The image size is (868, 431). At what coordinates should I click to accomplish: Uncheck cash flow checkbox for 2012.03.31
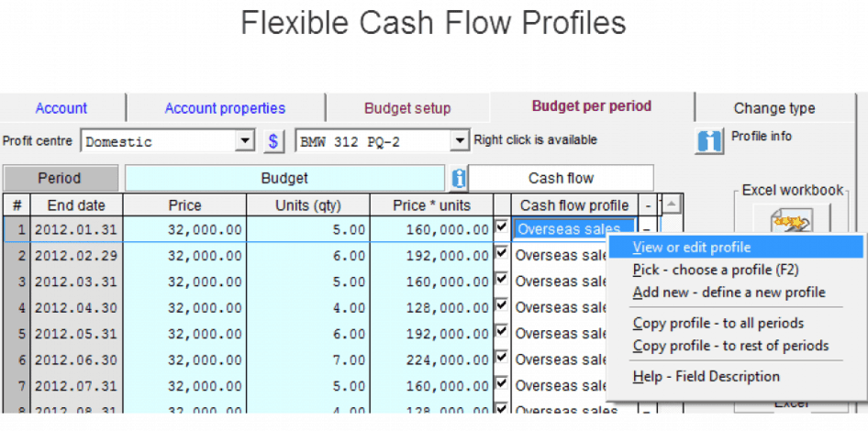coord(502,279)
